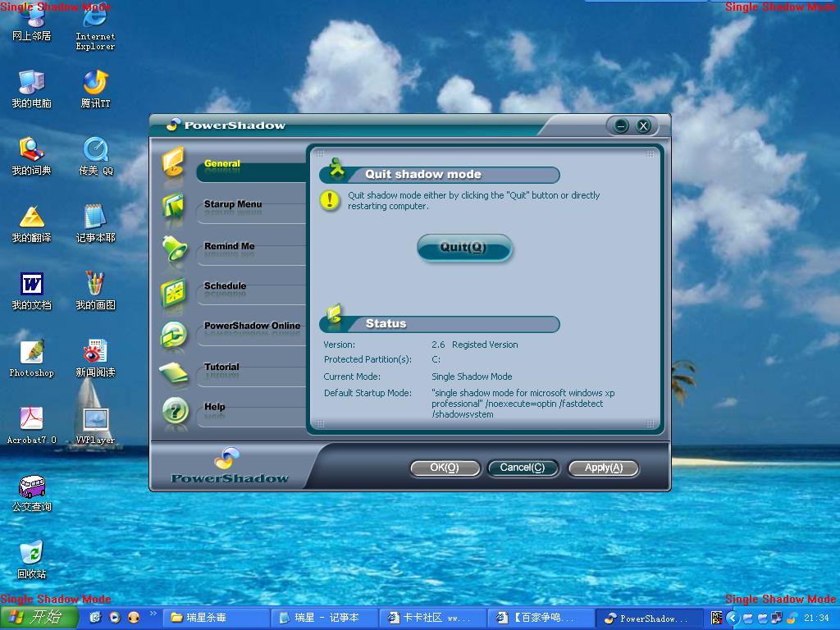Viewport: 840px width, 630px height.
Task: Switch to the 瑞星 - 记事本 taskbar window
Action: pyautogui.click(x=326, y=618)
